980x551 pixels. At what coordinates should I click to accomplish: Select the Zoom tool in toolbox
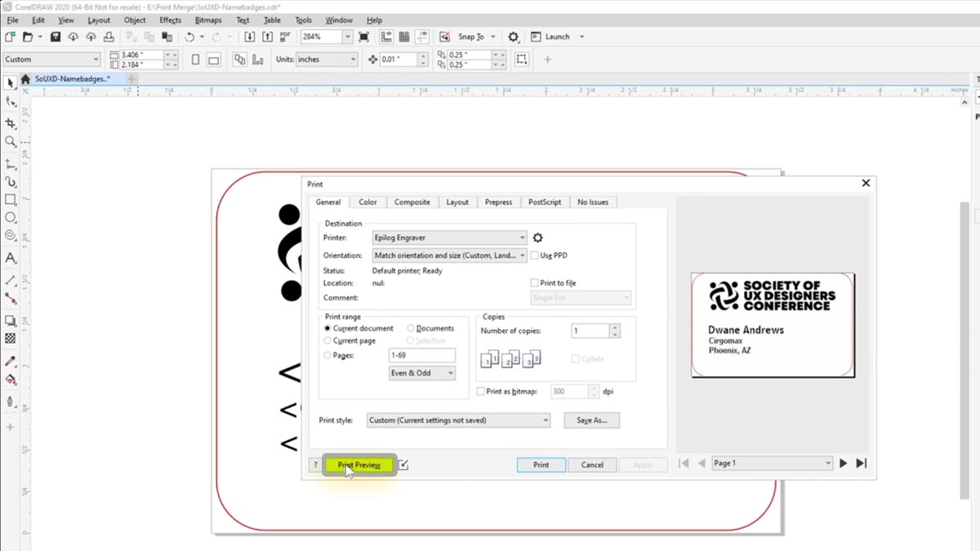point(11,142)
